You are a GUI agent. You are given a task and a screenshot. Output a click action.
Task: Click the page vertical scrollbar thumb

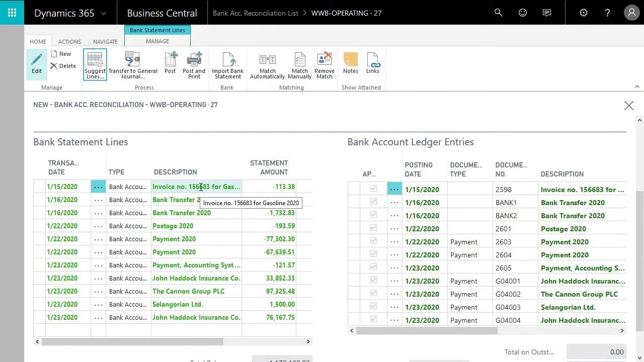coord(639,261)
